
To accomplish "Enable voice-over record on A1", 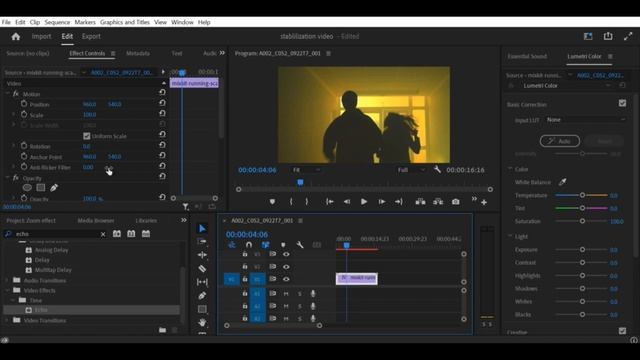I will point(313,293).
